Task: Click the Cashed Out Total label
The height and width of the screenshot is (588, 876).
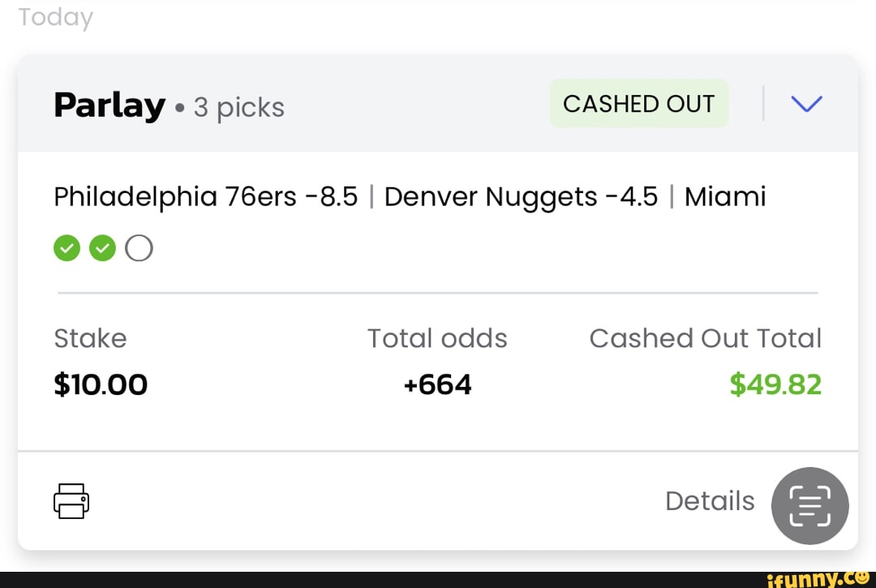Action: click(x=705, y=338)
